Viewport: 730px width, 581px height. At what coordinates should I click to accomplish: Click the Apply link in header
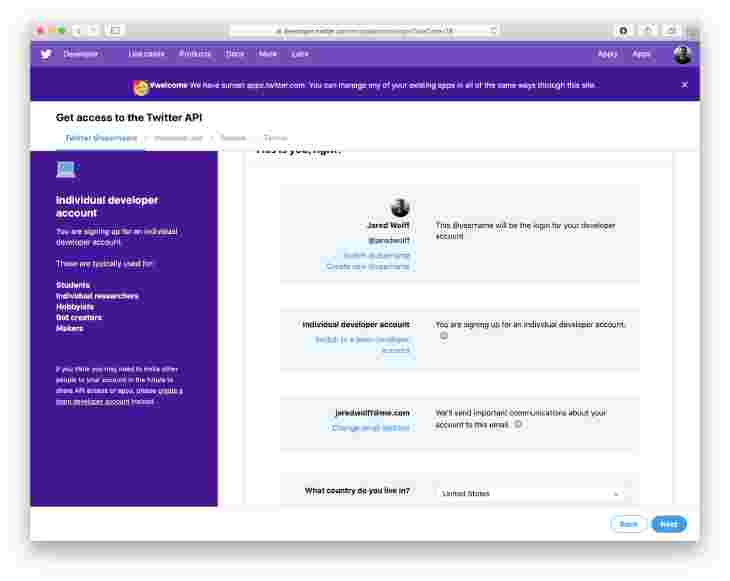(x=608, y=54)
